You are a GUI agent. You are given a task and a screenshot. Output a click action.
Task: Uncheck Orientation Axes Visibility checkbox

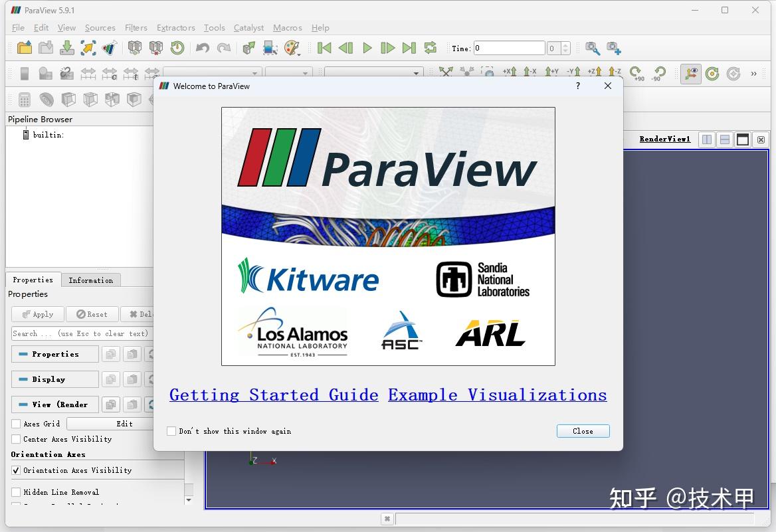[x=17, y=470]
